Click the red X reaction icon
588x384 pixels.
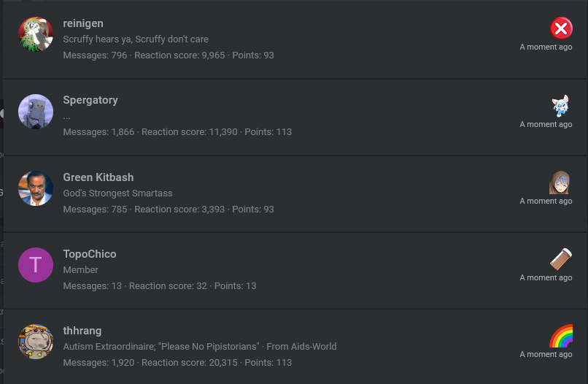click(561, 28)
